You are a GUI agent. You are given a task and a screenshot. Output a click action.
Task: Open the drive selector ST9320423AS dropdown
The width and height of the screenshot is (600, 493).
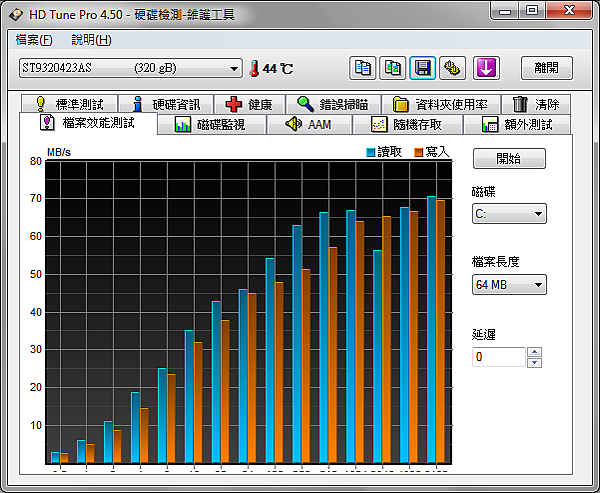[130, 68]
